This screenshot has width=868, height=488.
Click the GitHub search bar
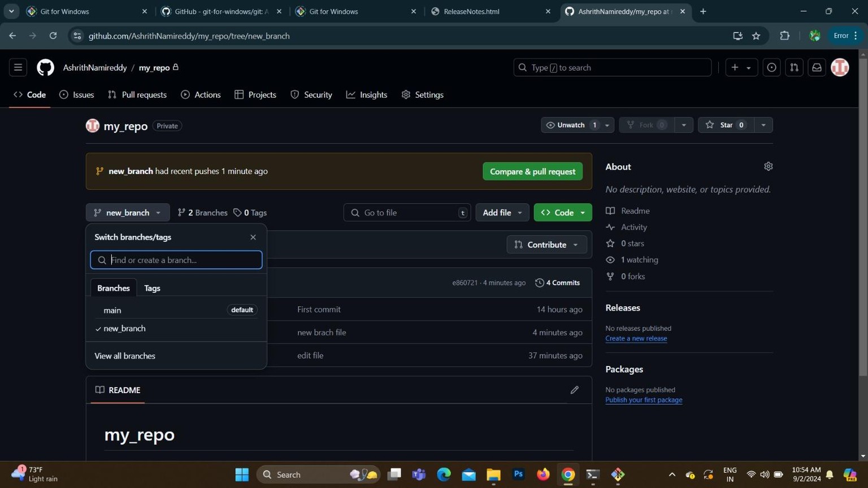point(612,67)
